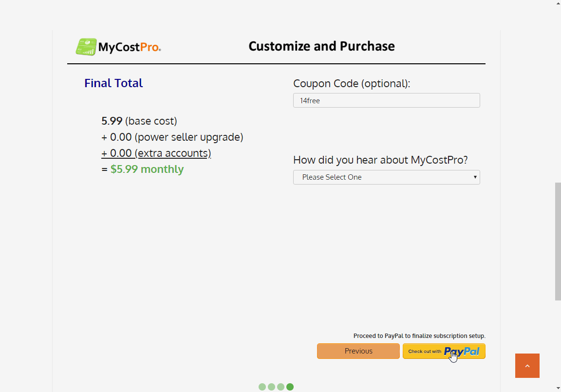The height and width of the screenshot is (392, 561).
Task: Click '+ 0.00 (power seller upgrade)' line
Action: pos(172,137)
